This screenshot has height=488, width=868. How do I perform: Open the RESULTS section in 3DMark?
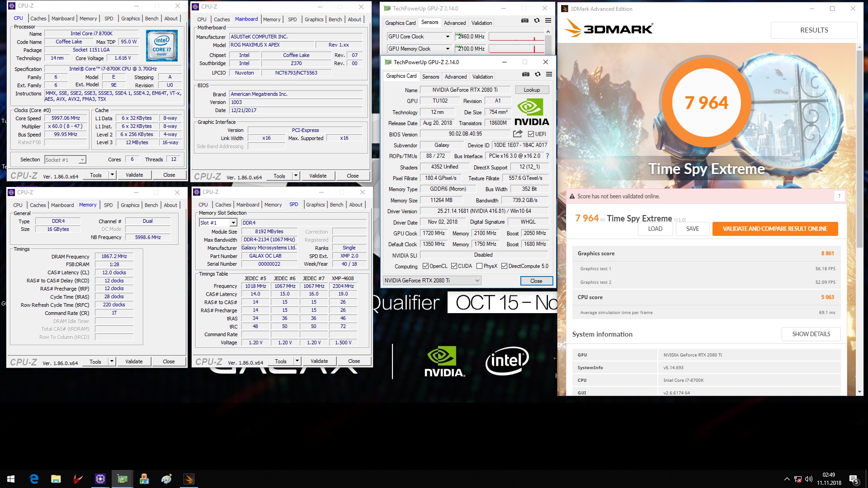[x=814, y=30]
